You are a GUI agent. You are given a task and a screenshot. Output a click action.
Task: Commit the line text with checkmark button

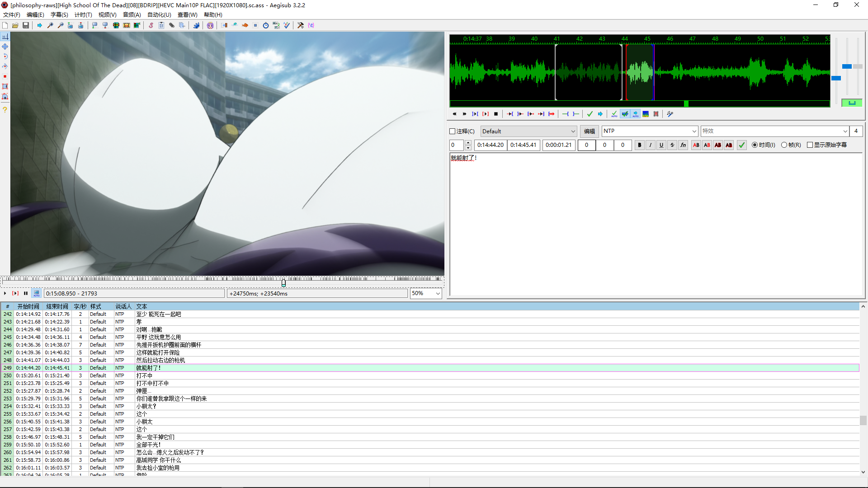click(742, 145)
